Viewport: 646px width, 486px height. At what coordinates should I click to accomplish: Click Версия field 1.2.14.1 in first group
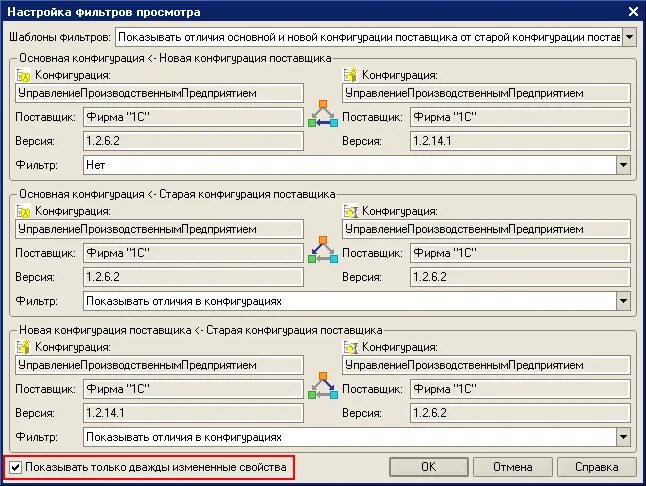[520, 141]
